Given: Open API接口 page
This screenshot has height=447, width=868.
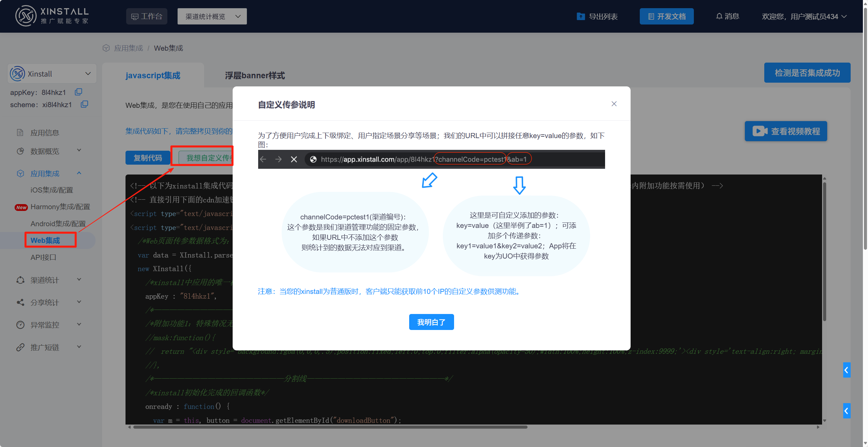Looking at the screenshot, I should click(43, 257).
